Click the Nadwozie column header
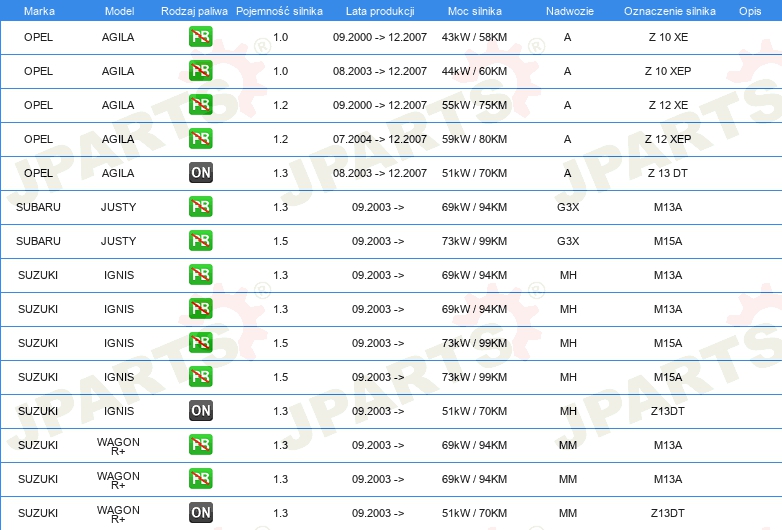The width and height of the screenshot is (782, 530). tap(570, 11)
